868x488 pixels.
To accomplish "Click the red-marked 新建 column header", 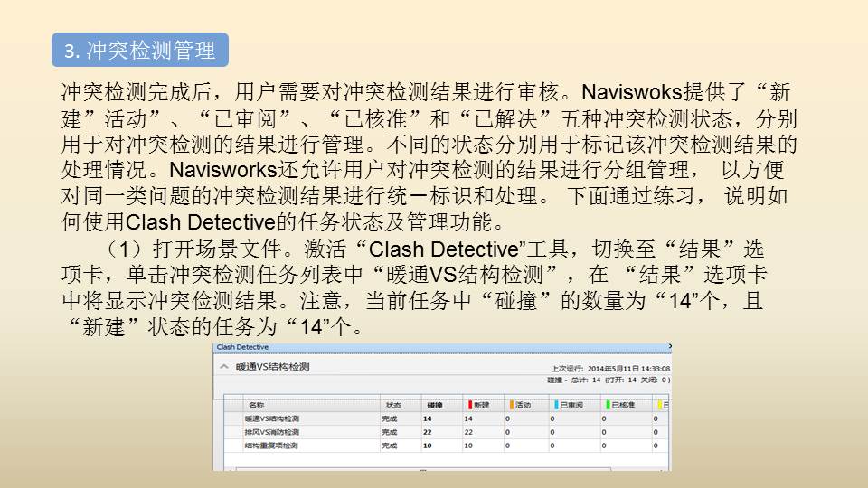I will pos(483,405).
